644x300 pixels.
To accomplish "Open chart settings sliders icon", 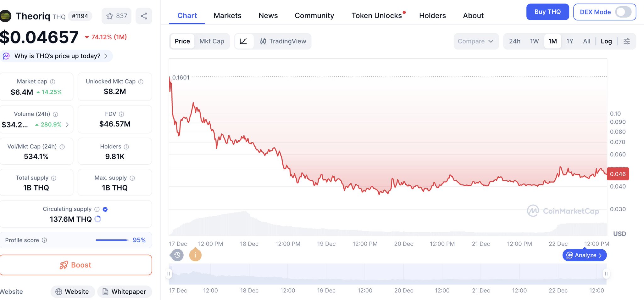I will [626, 41].
